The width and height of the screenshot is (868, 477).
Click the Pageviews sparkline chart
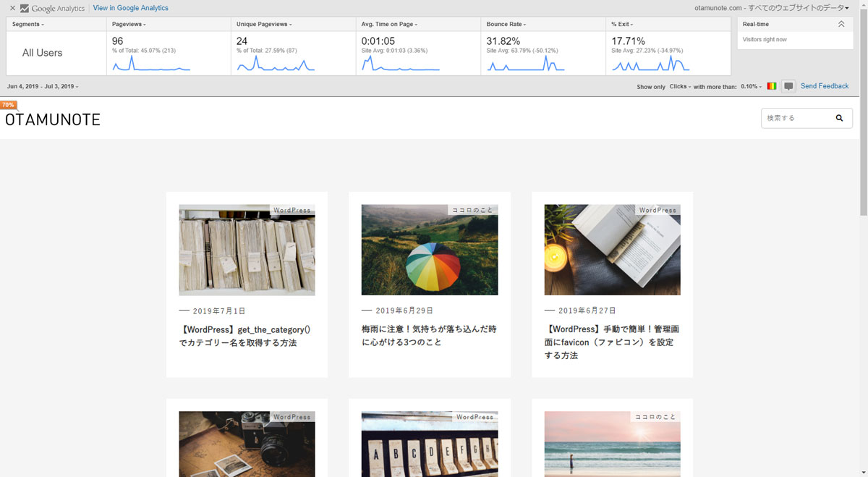pos(151,64)
